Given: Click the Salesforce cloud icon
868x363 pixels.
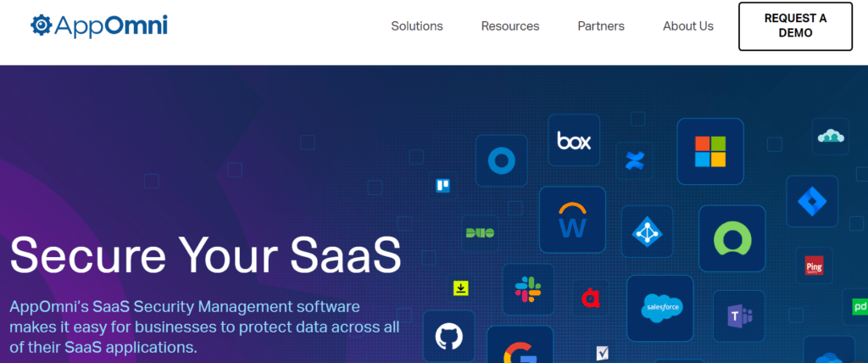Looking at the screenshot, I should (659, 308).
